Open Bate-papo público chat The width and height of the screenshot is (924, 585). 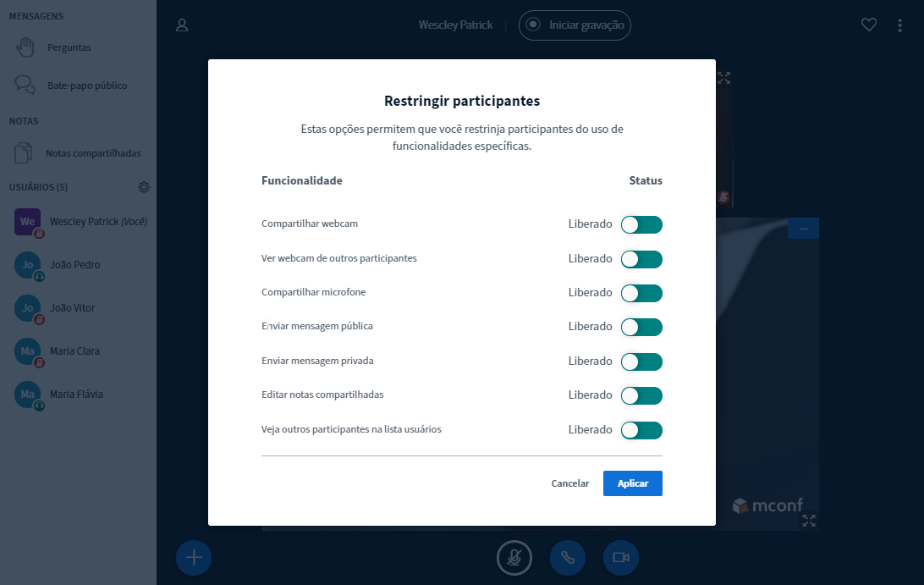[86, 86]
